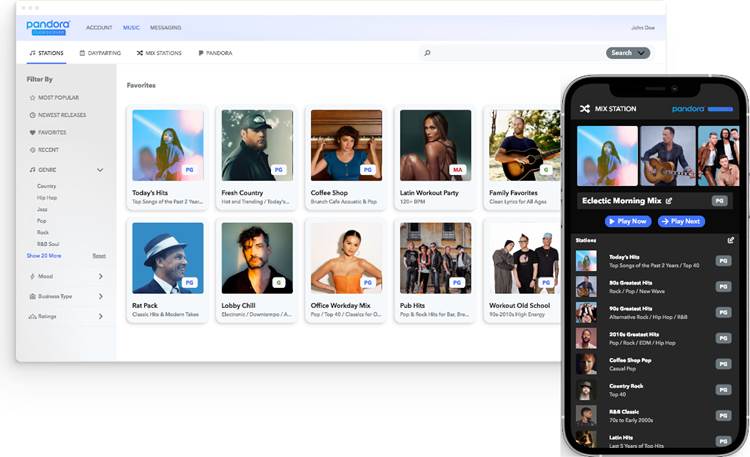Select the Hip Hop genre

click(x=47, y=198)
